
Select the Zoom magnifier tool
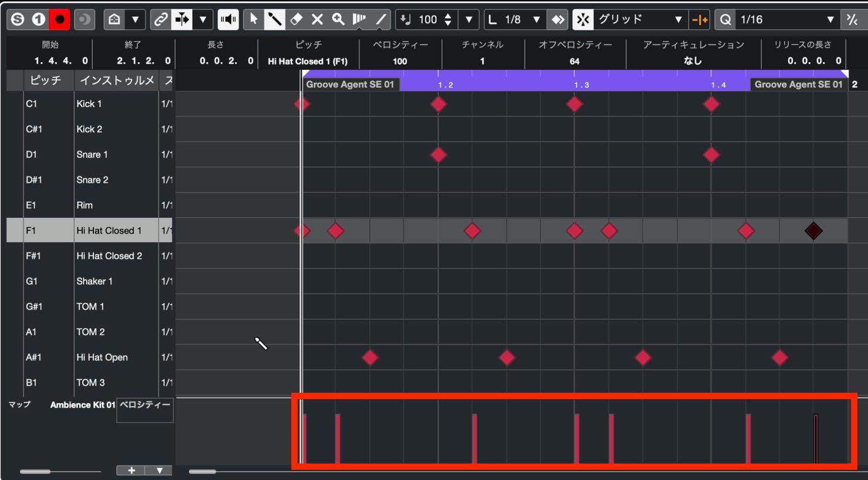click(x=338, y=19)
